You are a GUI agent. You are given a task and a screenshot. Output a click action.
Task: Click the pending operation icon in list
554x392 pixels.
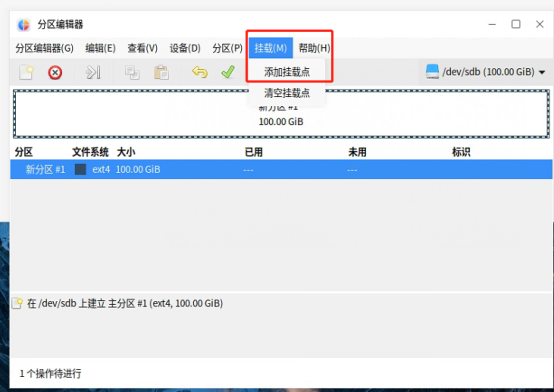click(x=17, y=303)
